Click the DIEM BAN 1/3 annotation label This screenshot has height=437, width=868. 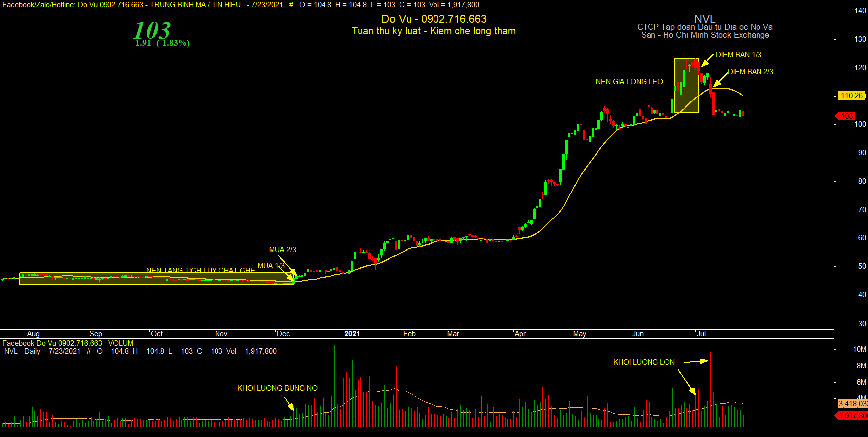point(738,55)
